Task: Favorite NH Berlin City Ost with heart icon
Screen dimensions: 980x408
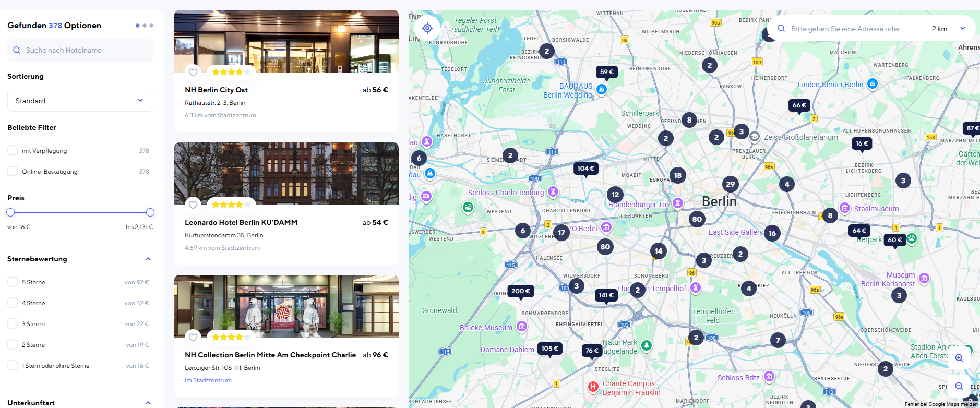Action: coord(193,73)
